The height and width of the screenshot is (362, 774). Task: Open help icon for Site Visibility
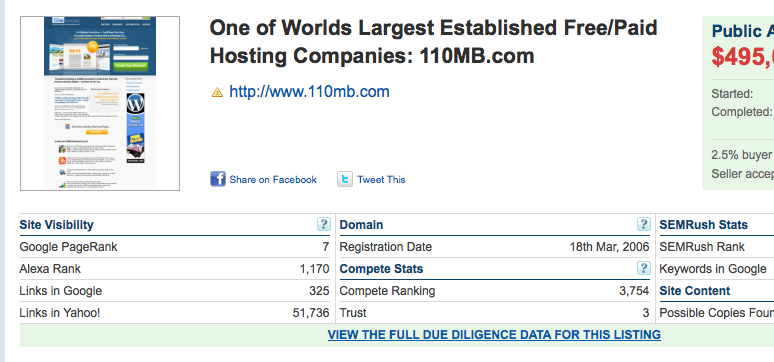[x=323, y=224]
